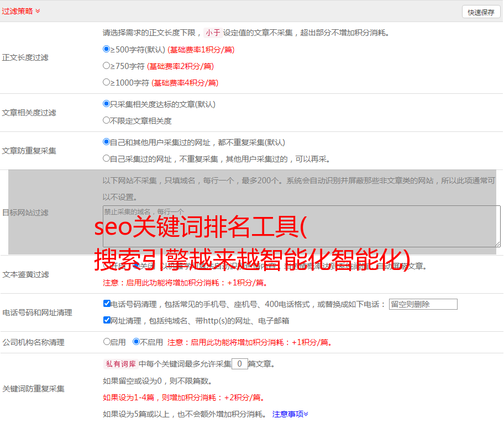
Task: Choose the ≥750字符 length filter
Action: (x=107, y=66)
